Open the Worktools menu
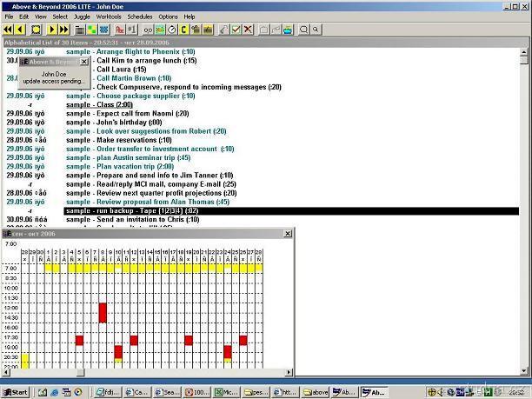Viewport: 532px width, 399px height. pos(109,17)
